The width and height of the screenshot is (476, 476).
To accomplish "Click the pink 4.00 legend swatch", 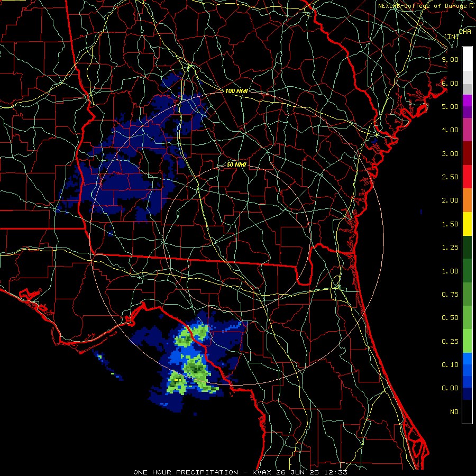I will coord(467,130).
